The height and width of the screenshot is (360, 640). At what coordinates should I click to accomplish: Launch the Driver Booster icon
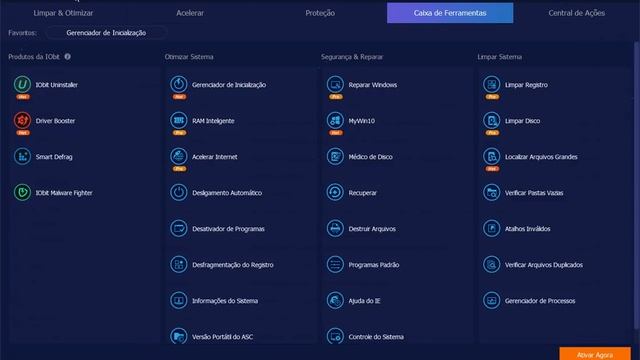pyautogui.click(x=22, y=120)
